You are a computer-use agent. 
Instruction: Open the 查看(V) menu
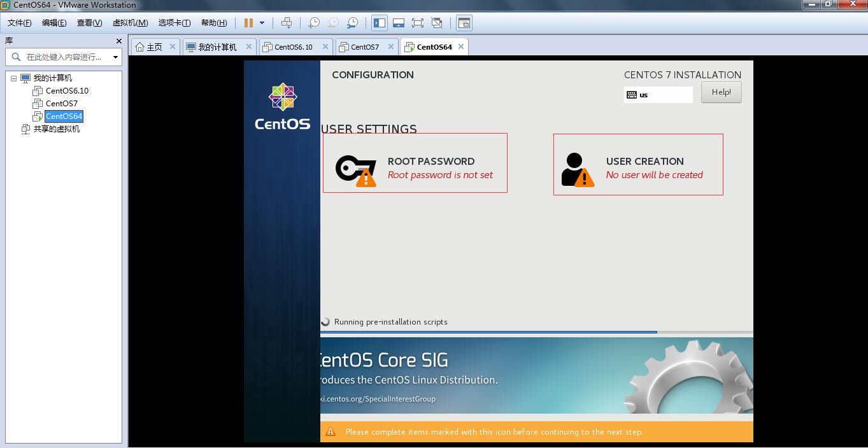89,23
